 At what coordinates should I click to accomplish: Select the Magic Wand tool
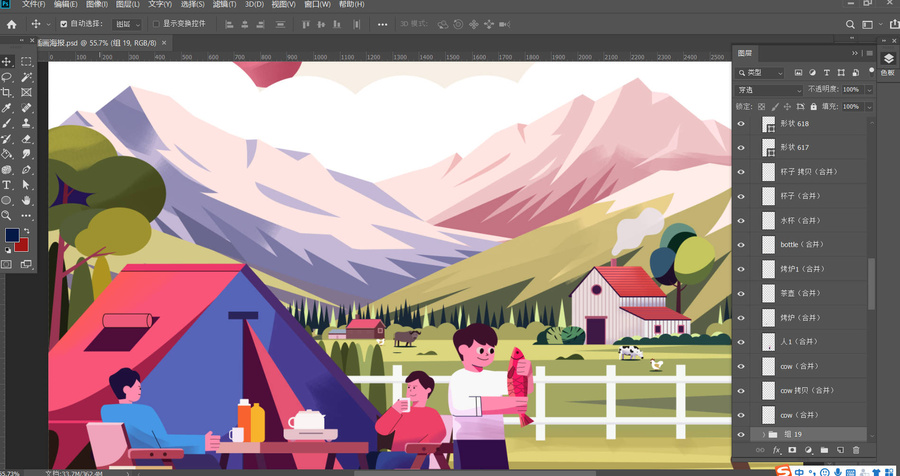point(26,77)
